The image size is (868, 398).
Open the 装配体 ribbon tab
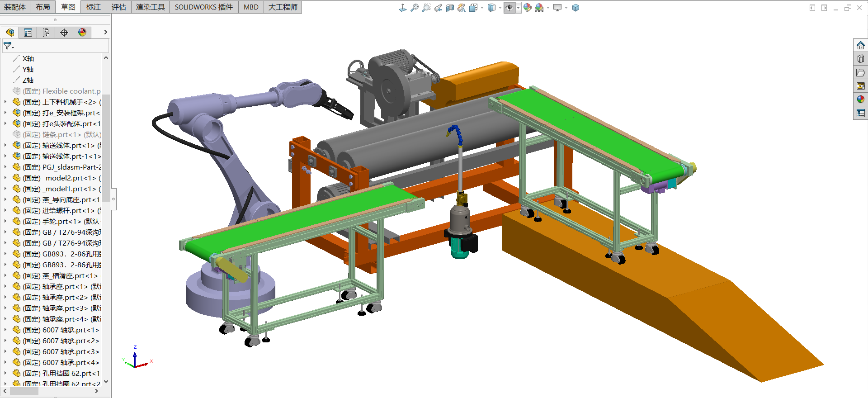(x=15, y=7)
